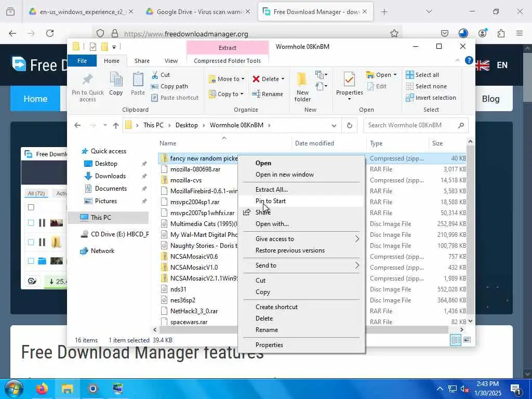Screen dimensions: 532x399
Task: Bookmark this page with star icon
Action: 394,33
